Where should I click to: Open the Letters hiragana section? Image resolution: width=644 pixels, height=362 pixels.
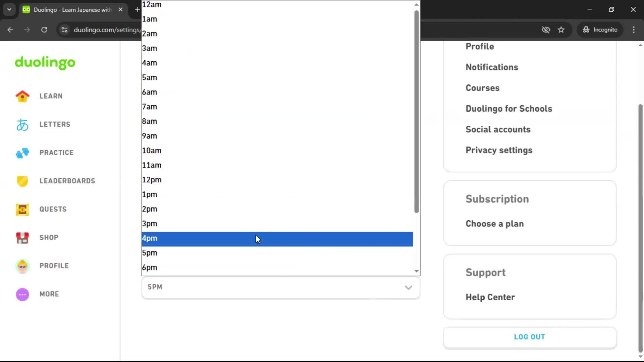tap(22, 124)
